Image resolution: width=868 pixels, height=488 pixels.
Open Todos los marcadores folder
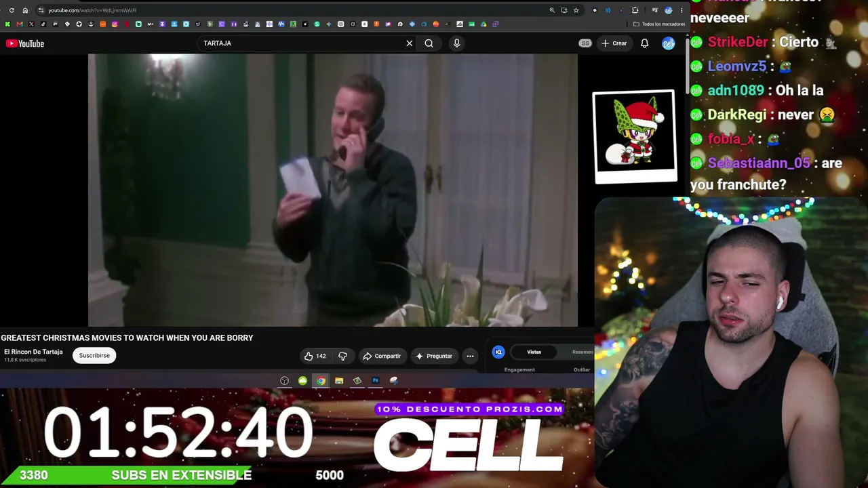point(659,24)
